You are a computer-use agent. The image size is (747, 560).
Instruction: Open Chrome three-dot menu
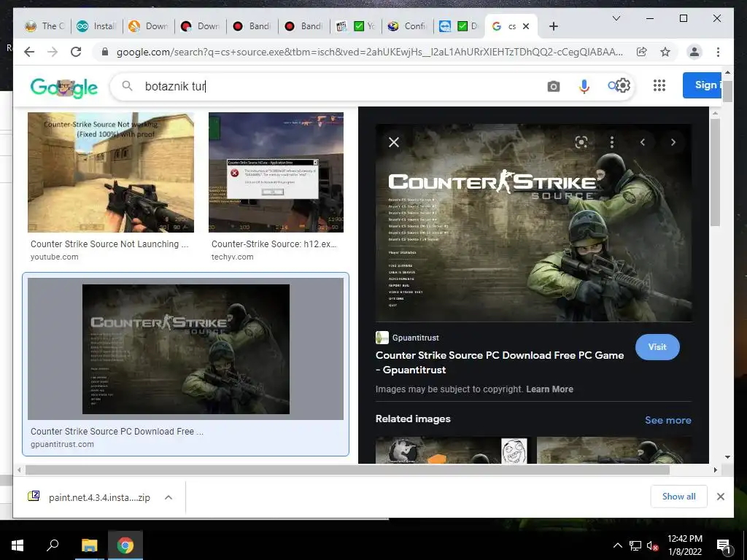[718, 52]
